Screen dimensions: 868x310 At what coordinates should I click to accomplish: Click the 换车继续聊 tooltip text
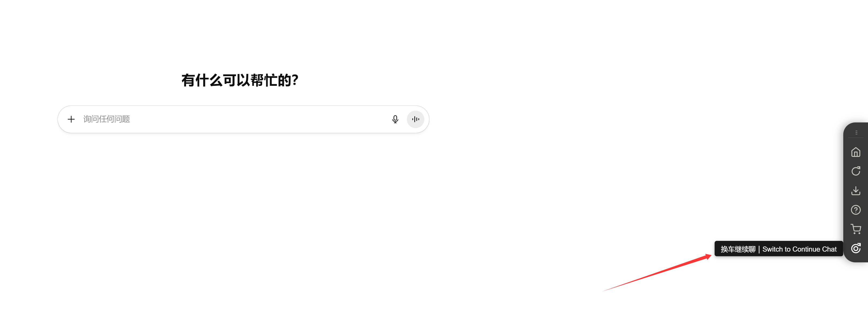pos(738,249)
